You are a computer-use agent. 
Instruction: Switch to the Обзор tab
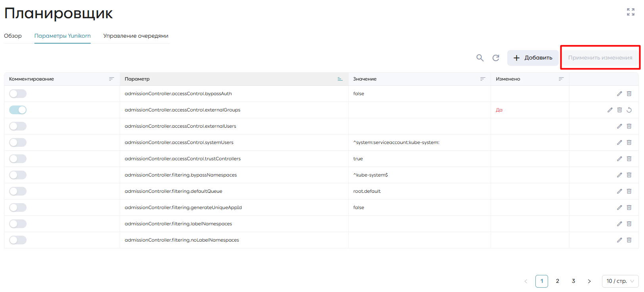[13, 36]
